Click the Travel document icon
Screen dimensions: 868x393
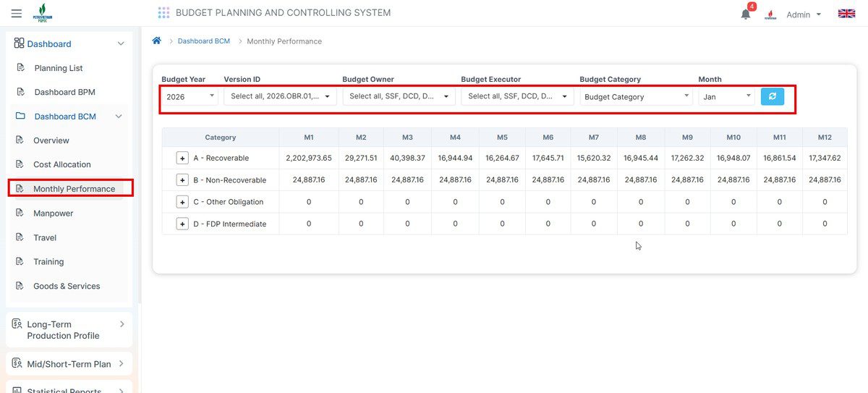click(20, 237)
